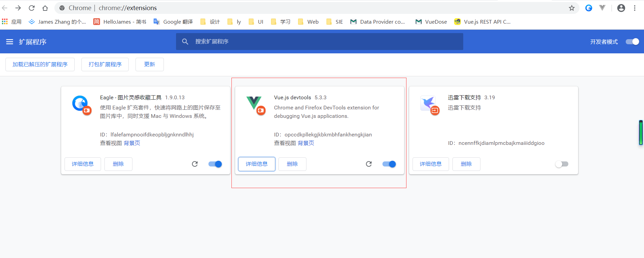Expand the 学习 bookmark folder
Screen dimensions: 644x258
point(280,22)
